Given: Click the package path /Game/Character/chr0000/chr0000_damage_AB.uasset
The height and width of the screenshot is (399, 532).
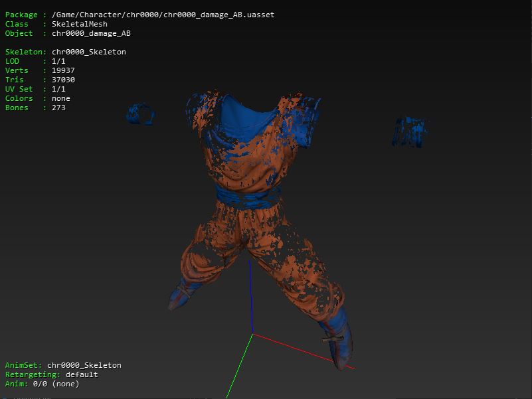Looking at the screenshot, I should 163,15.
